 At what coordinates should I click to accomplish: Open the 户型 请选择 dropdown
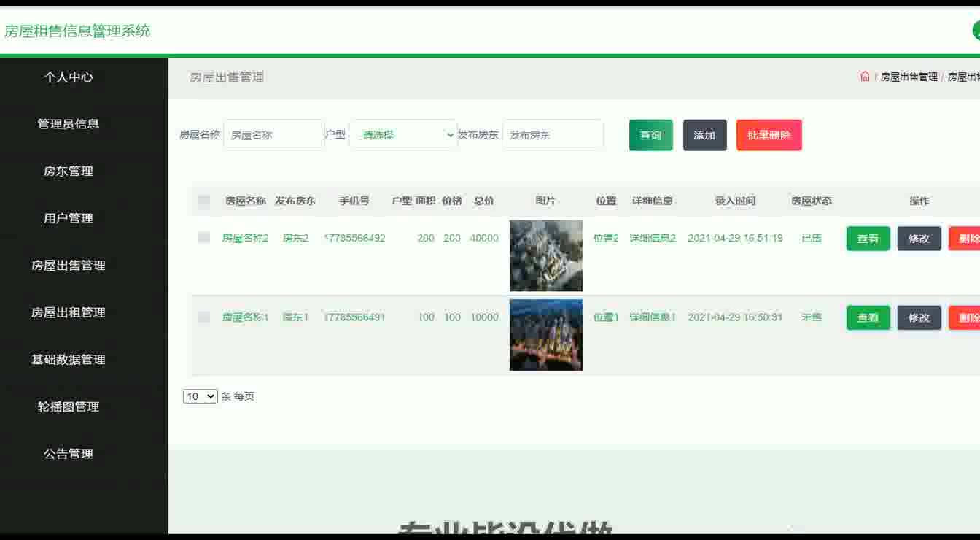403,135
